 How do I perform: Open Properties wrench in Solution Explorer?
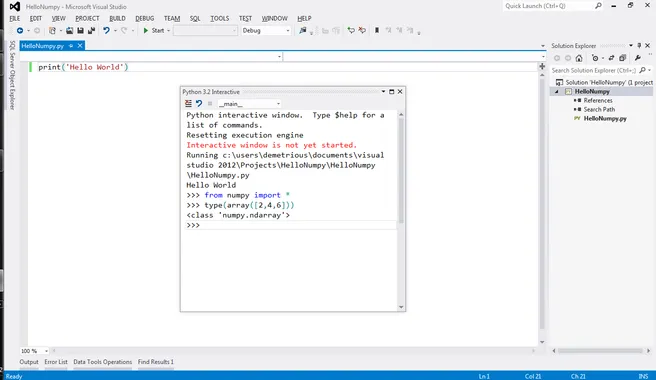click(638, 58)
